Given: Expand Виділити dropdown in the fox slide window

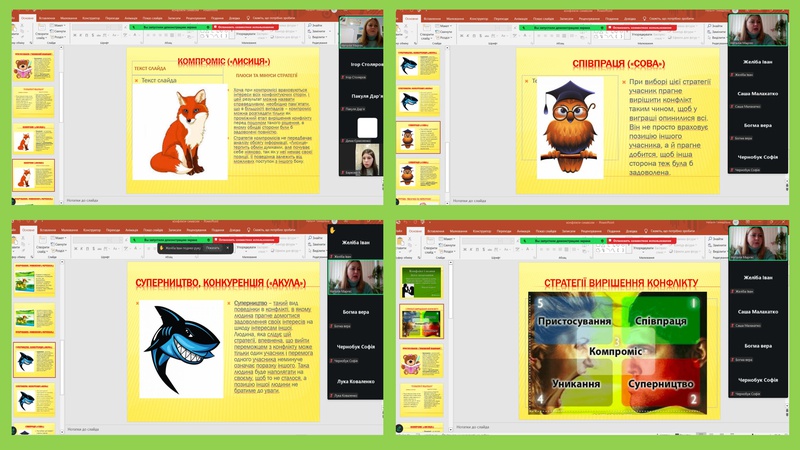Looking at the screenshot, I should (x=313, y=38).
